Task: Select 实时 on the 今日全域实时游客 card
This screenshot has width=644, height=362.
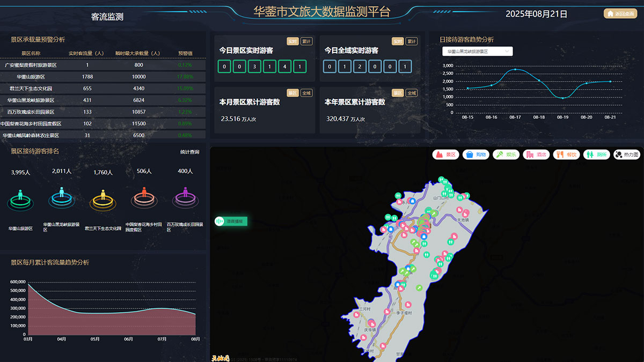Action: (398, 41)
